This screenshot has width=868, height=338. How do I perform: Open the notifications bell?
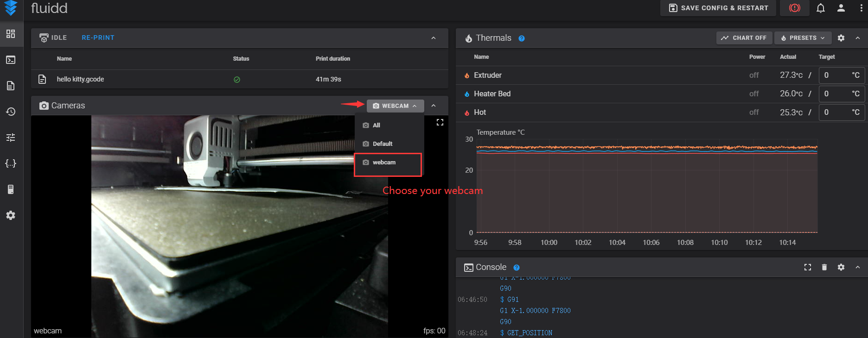(820, 8)
